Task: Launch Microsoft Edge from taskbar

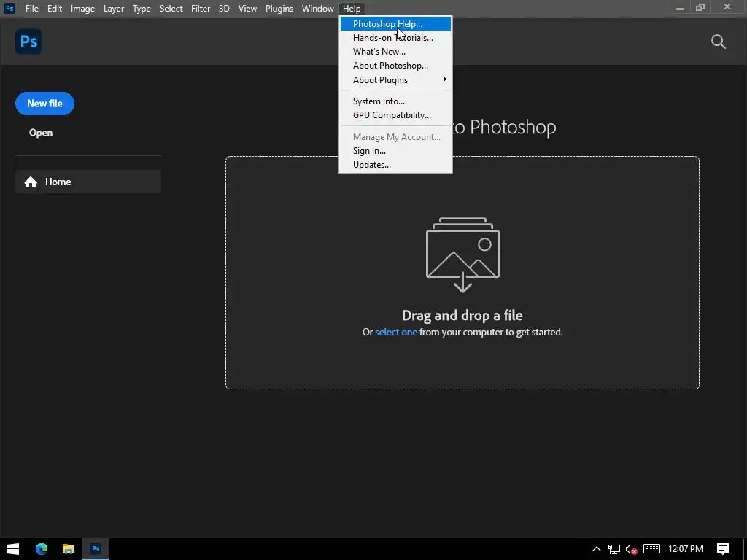Action: (x=42, y=549)
